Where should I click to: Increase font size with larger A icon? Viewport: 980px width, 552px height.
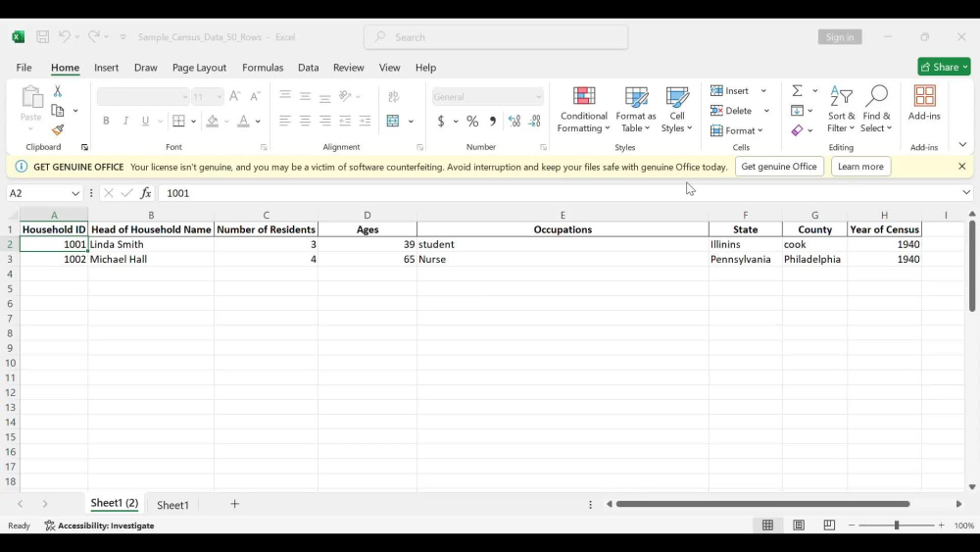pos(235,96)
